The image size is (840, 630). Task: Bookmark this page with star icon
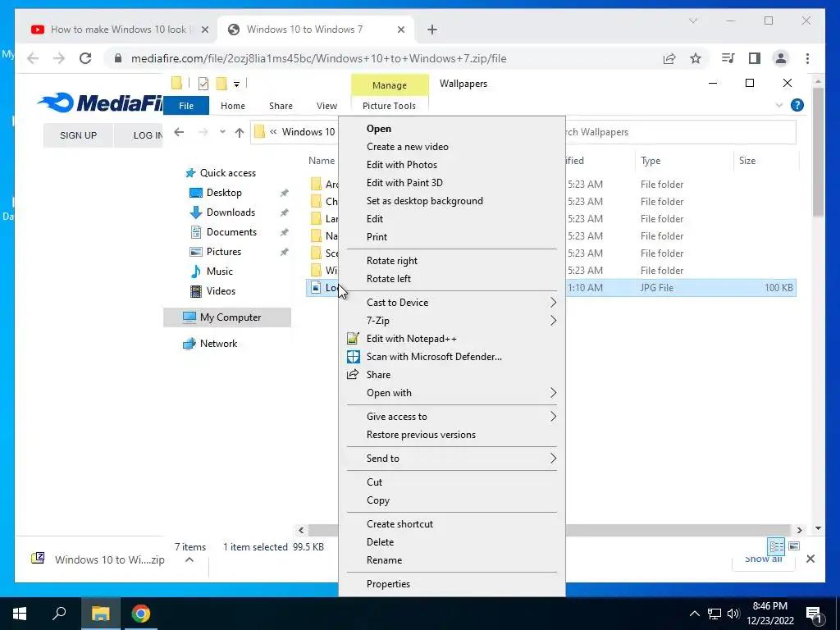[x=696, y=58]
